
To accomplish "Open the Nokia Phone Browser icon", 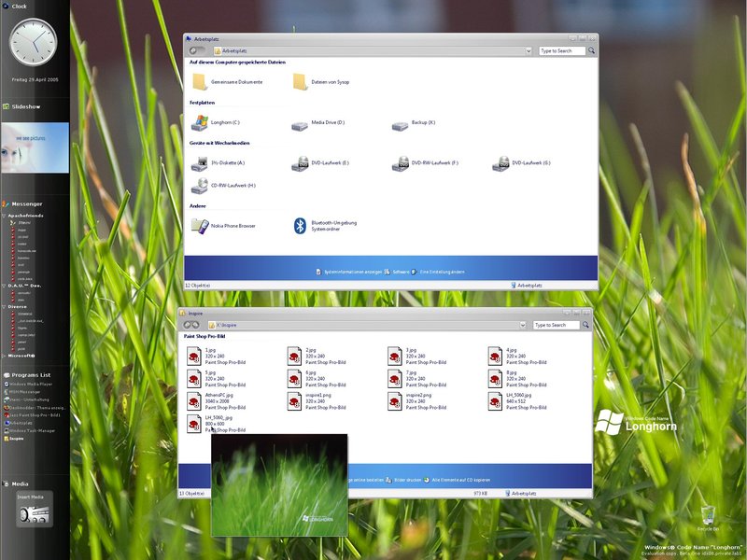I will point(200,225).
